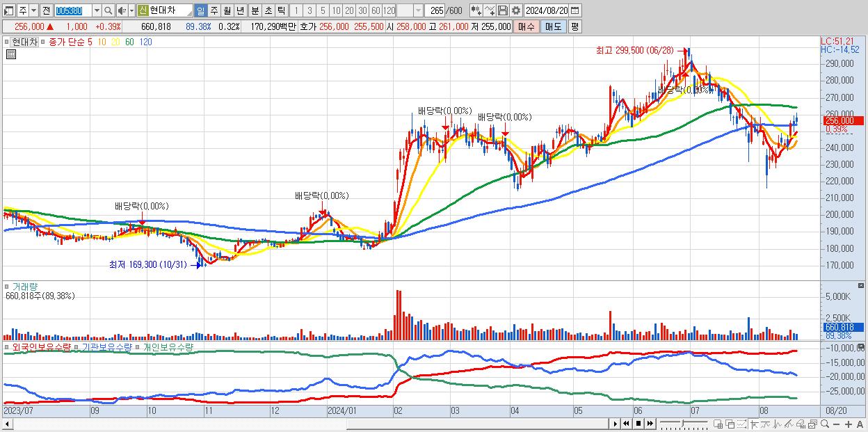Screen dimensions: 868x432
Task: Click the save chart floppy icon
Action: 502,10
